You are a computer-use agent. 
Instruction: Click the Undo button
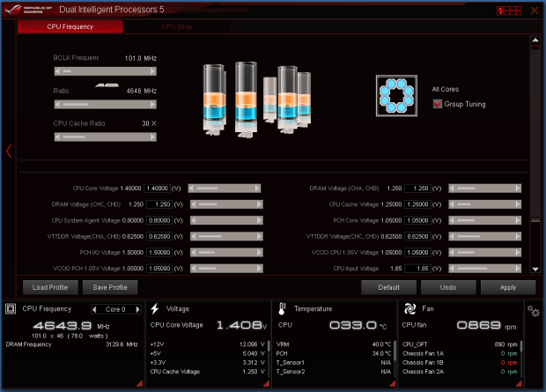[448, 287]
